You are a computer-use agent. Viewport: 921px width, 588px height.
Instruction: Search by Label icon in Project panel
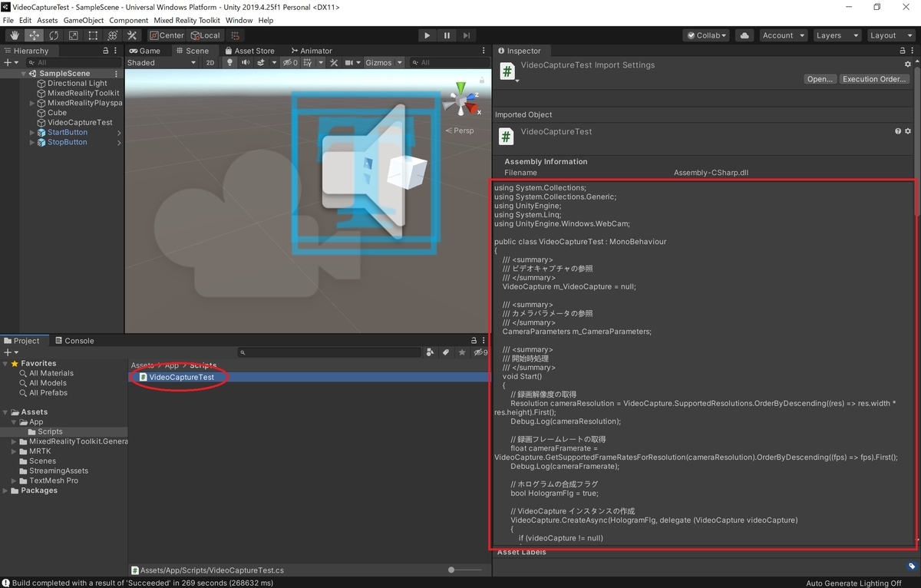pos(445,352)
